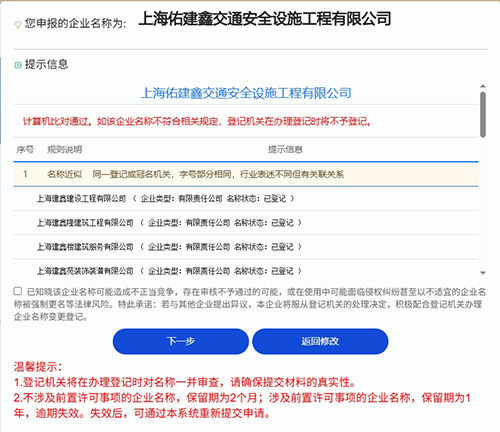Click the scroll down arrow of results list
The height and width of the screenshot is (432, 500).
coord(483,273)
